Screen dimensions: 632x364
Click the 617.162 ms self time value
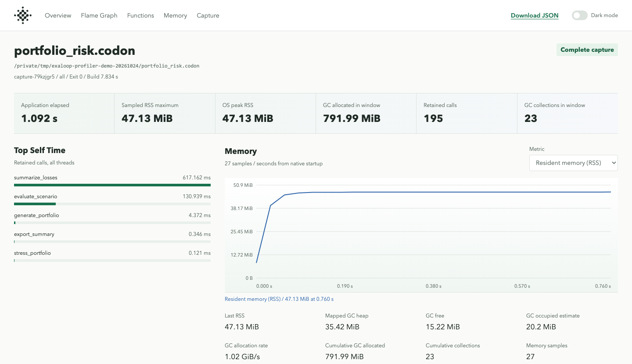point(197,178)
